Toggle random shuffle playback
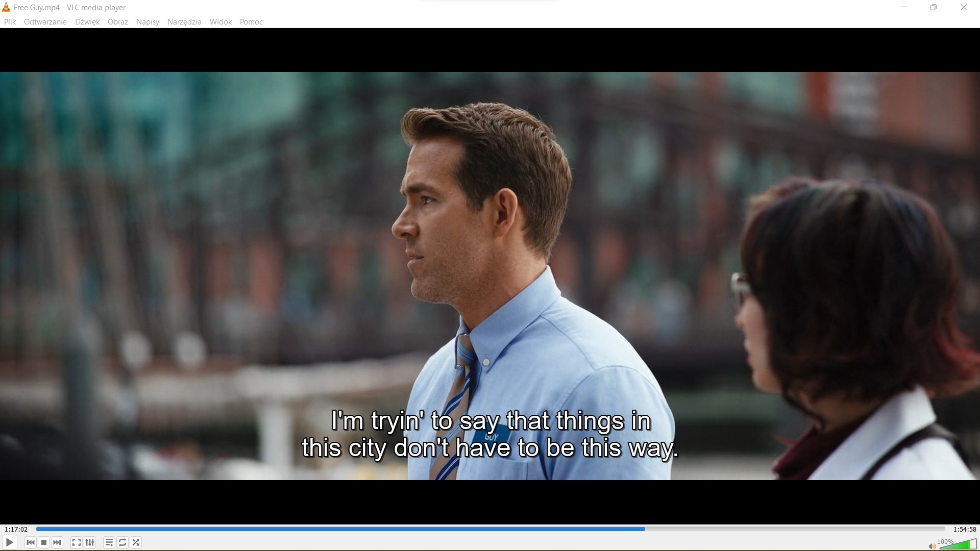Viewport: 980px width, 551px height. coord(136,542)
